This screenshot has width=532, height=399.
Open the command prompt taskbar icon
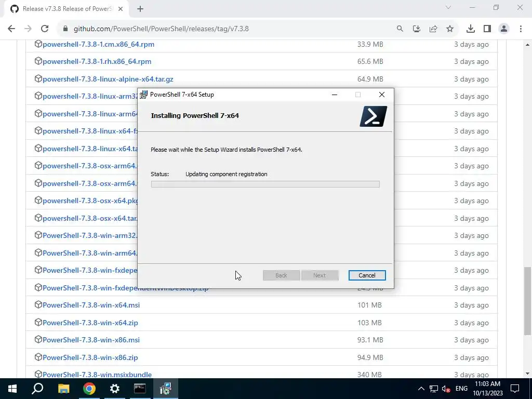140,389
